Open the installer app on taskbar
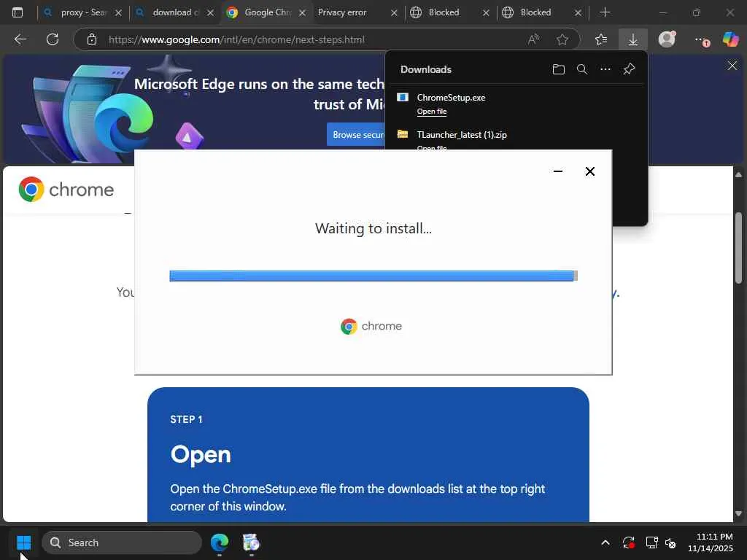Screen dimensions: 747x560 251,542
